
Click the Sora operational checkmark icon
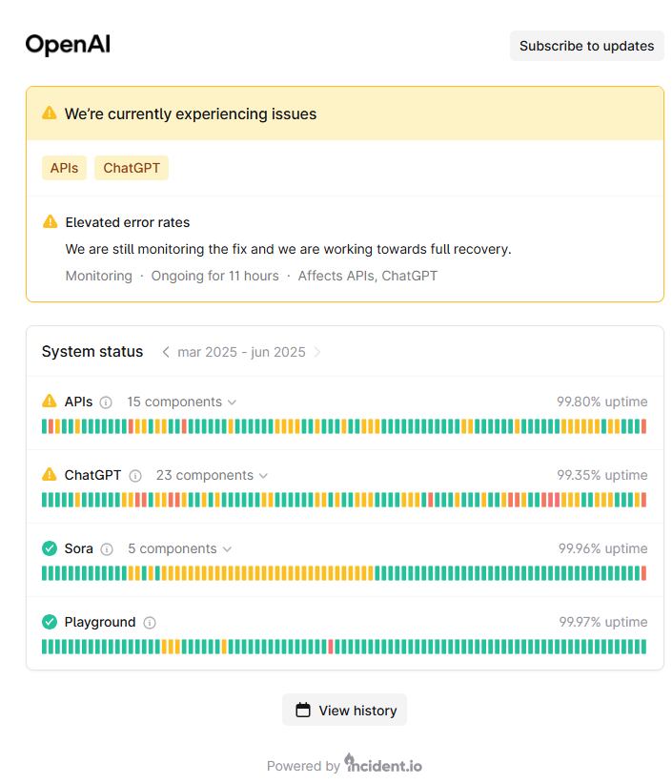click(50, 548)
